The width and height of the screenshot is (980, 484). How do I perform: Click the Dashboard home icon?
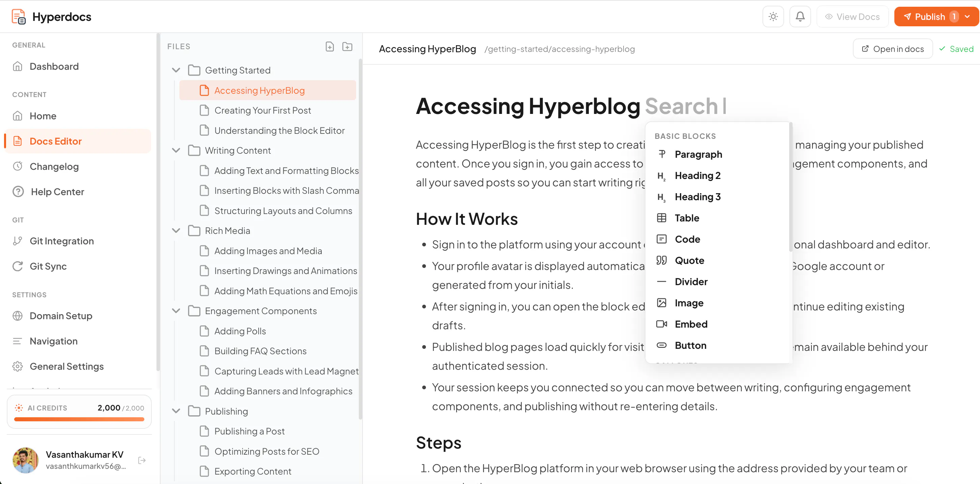(18, 66)
